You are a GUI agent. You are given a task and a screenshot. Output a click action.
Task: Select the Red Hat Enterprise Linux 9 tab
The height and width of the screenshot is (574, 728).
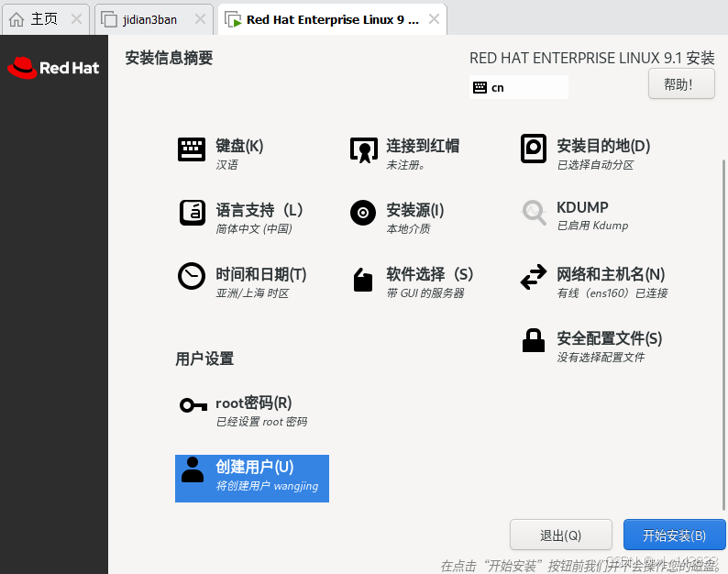click(x=333, y=19)
